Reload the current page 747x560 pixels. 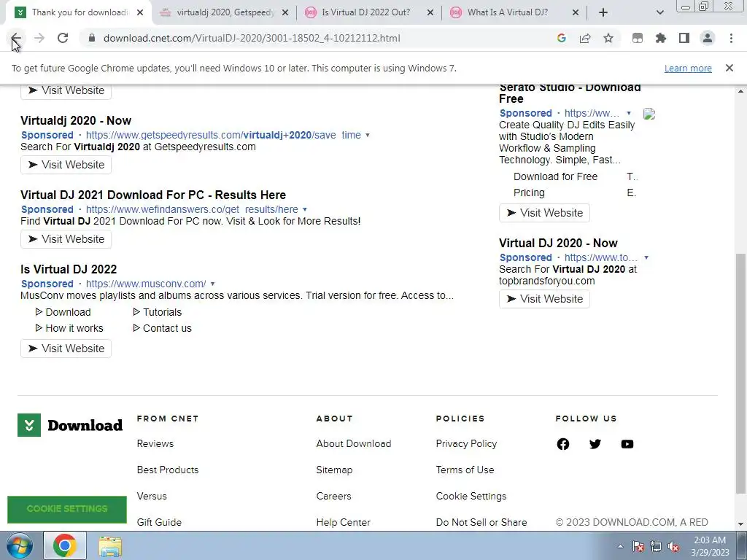point(63,38)
